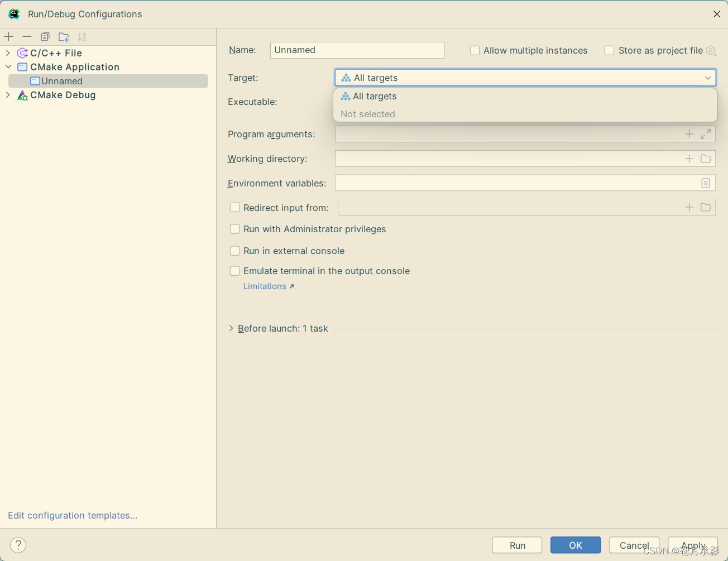Expand the Before launch section
728x561 pixels.
pyautogui.click(x=231, y=328)
